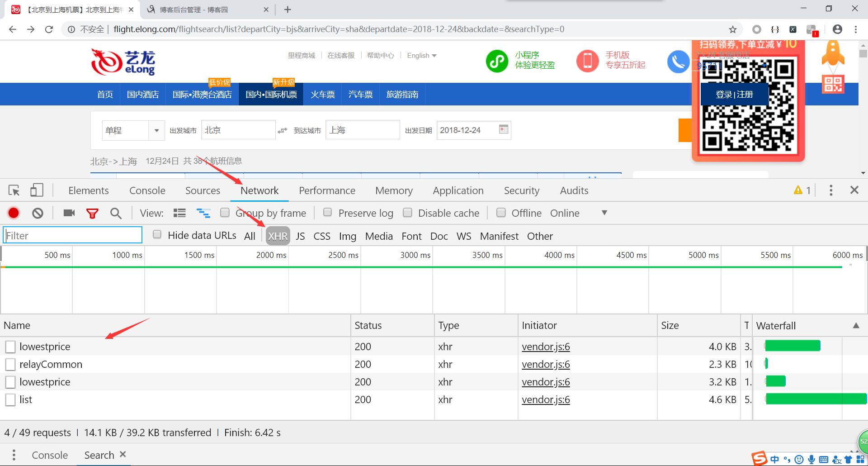The image size is (868, 466).
Task: Close the Search drawer tab
Action: pyautogui.click(x=123, y=454)
